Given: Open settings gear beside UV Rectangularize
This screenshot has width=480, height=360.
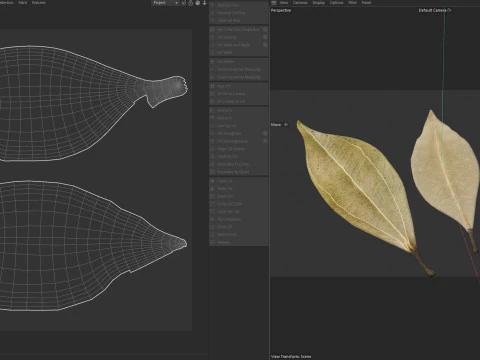Looking at the screenshot, I should click(x=265, y=141).
